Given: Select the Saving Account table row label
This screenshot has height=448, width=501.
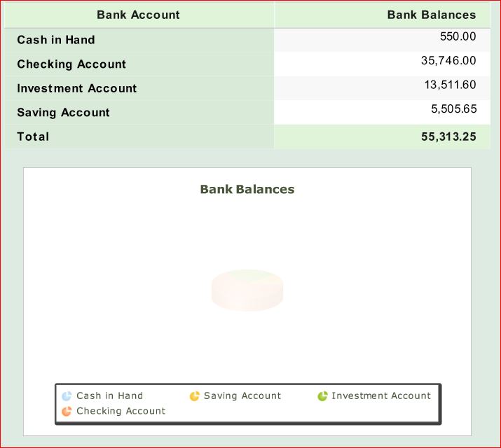Looking at the screenshot, I should click(64, 113).
